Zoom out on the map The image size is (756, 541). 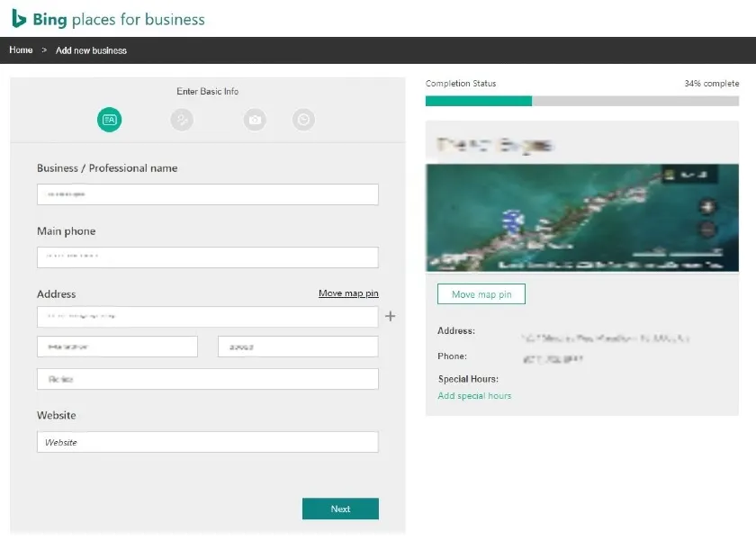coord(706,230)
